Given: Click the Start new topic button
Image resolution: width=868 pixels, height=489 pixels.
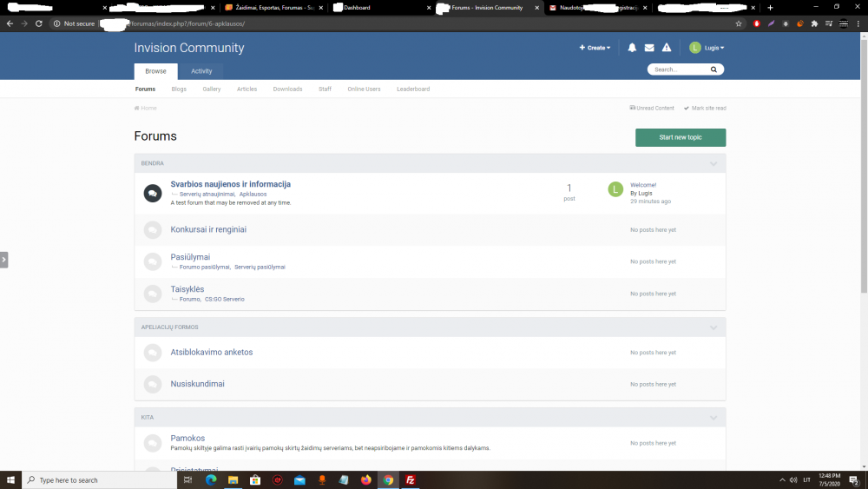Looking at the screenshot, I should pyautogui.click(x=681, y=137).
